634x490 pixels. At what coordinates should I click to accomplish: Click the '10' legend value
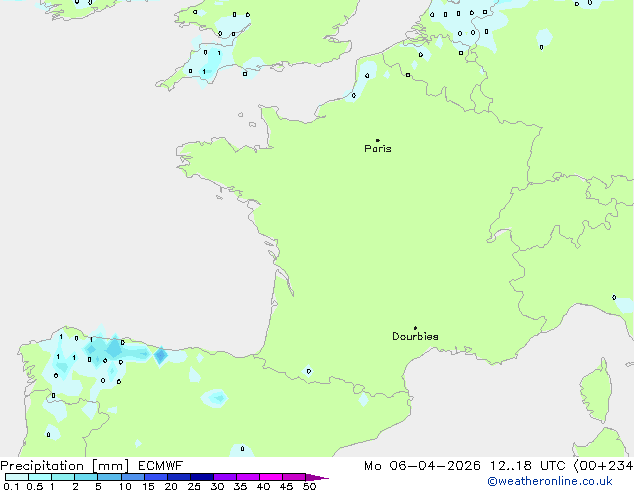point(125,486)
